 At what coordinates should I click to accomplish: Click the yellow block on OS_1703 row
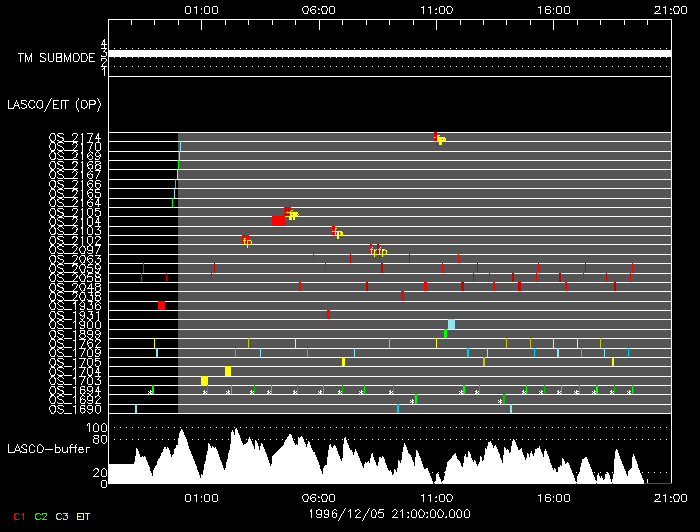coord(204,381)
